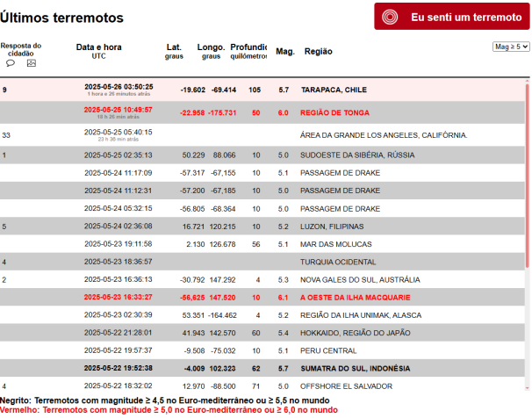Click the depth value 105 for Tarapaca
Viewport: 532px width, 418px height.
point(255,90)
